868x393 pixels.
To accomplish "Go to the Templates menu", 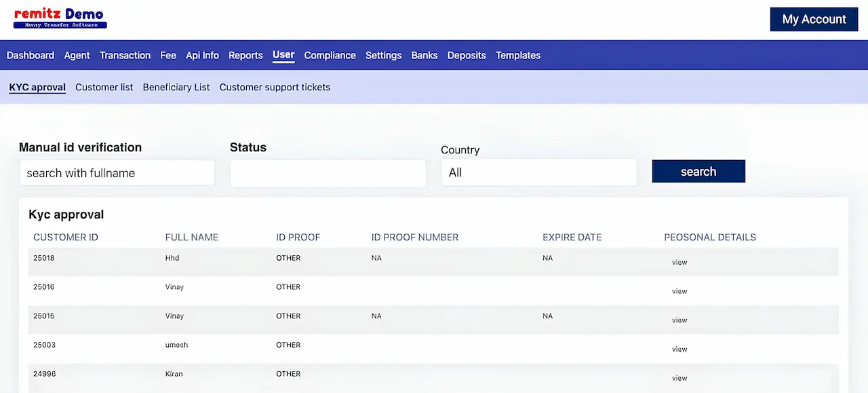I will point(517,56).
